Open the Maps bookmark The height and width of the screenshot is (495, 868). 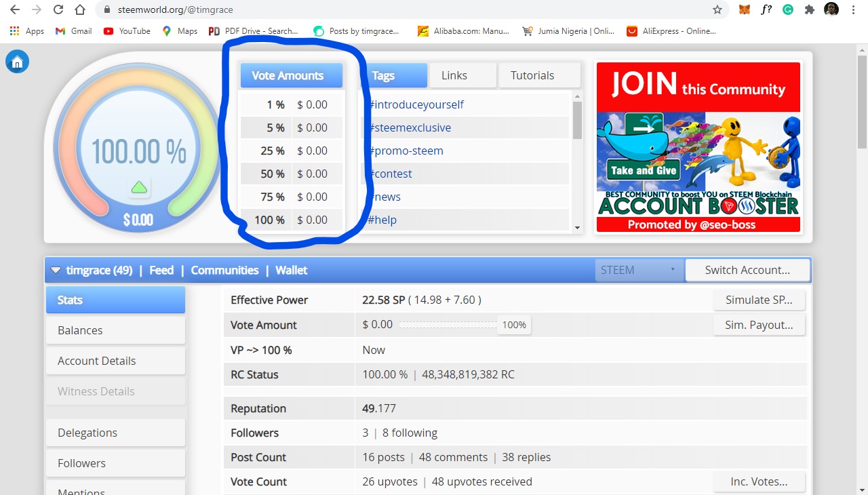coord(180,31)
